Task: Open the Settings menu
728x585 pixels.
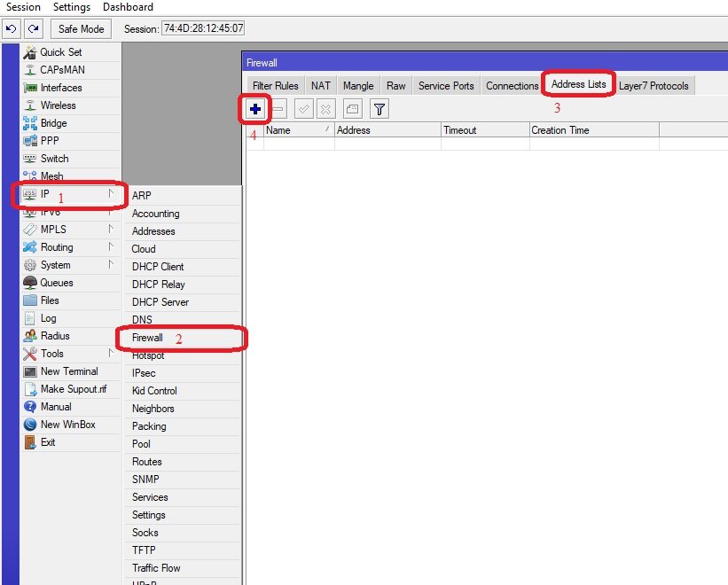Action: 72,7
